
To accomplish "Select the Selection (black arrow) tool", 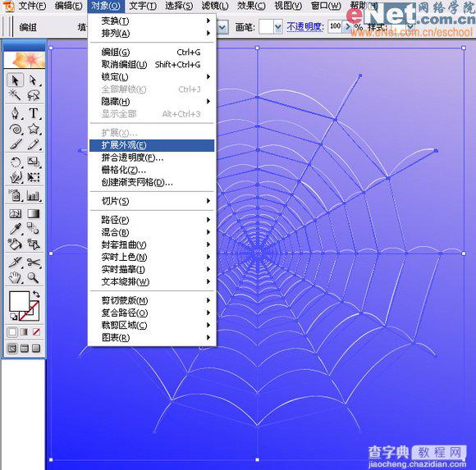I will click(15, 80).
